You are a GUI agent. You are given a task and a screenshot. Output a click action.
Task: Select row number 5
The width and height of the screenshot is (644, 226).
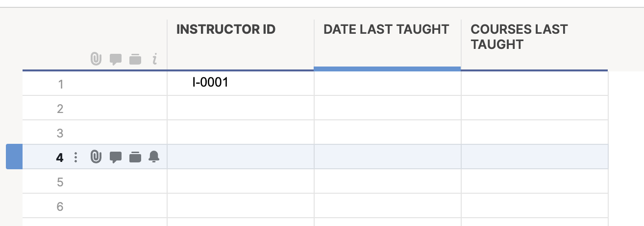pyautogui.click(x=60, y=182)
